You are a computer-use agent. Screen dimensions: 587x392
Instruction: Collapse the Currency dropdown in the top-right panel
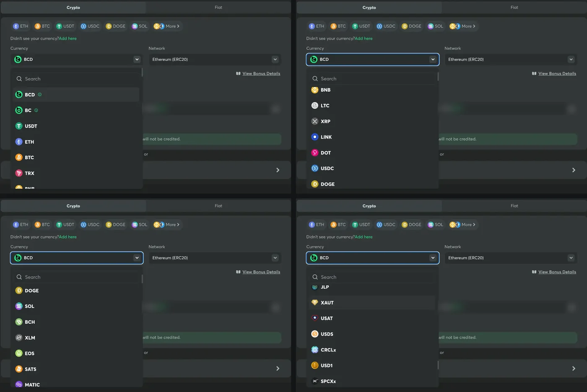373,59
